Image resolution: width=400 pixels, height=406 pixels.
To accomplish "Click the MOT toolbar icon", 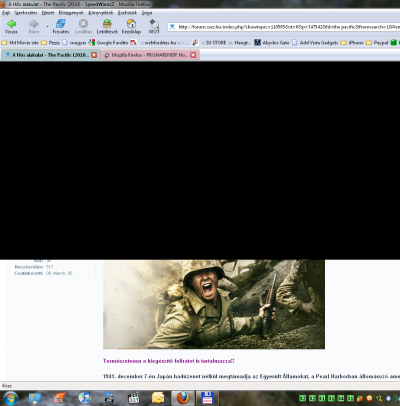I will click(154, 26).
